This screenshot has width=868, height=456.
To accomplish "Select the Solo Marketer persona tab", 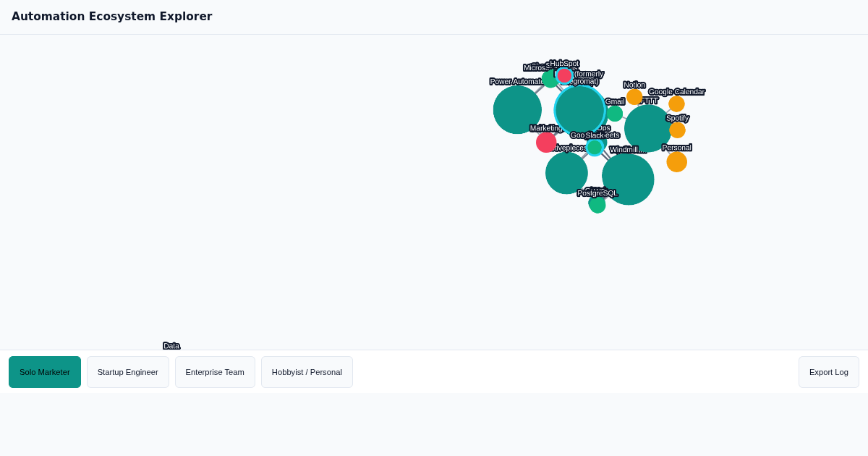I will point(45,372).
